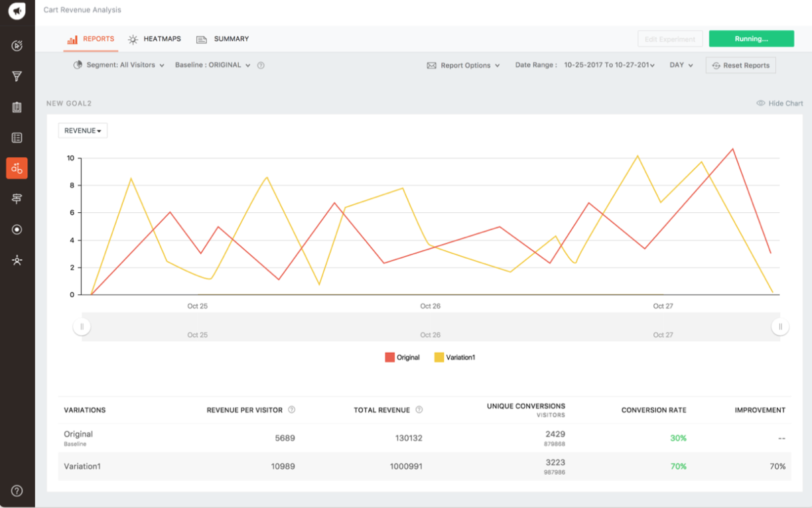The width and height of the screenshot is (812, 508).
Task: Open the form list icon in sidebar
Action: point(17,138)
